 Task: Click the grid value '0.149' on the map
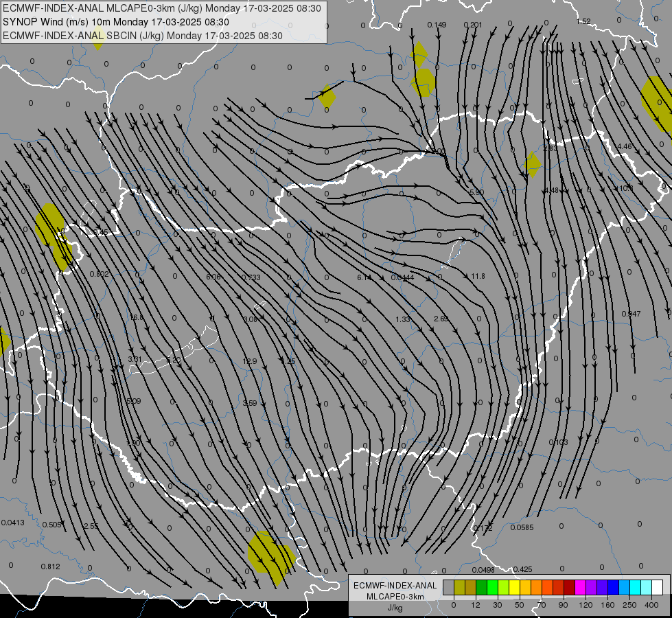tap(437, 25)
